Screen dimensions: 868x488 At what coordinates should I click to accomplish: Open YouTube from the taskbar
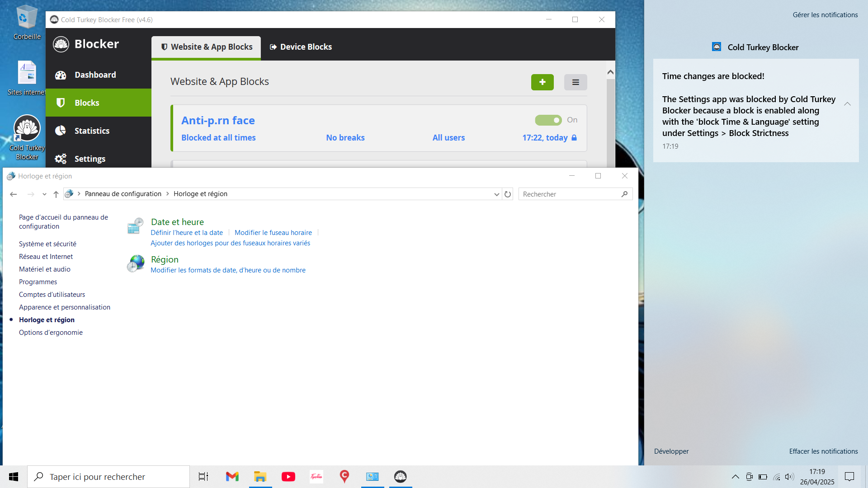tap(288, 477)
